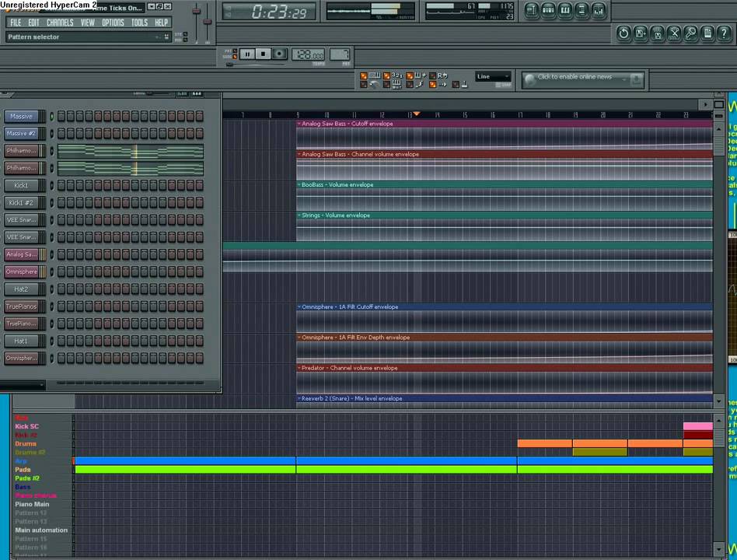737x560 pixels.
Task: Open the VIEW menu
Action: tap(87, 23)
